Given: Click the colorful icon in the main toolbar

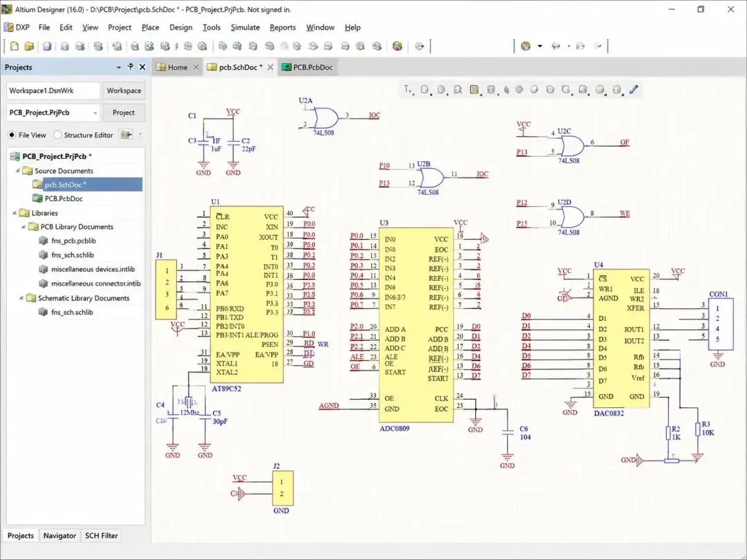Looking at the screenshot, I should coord(397,46).
